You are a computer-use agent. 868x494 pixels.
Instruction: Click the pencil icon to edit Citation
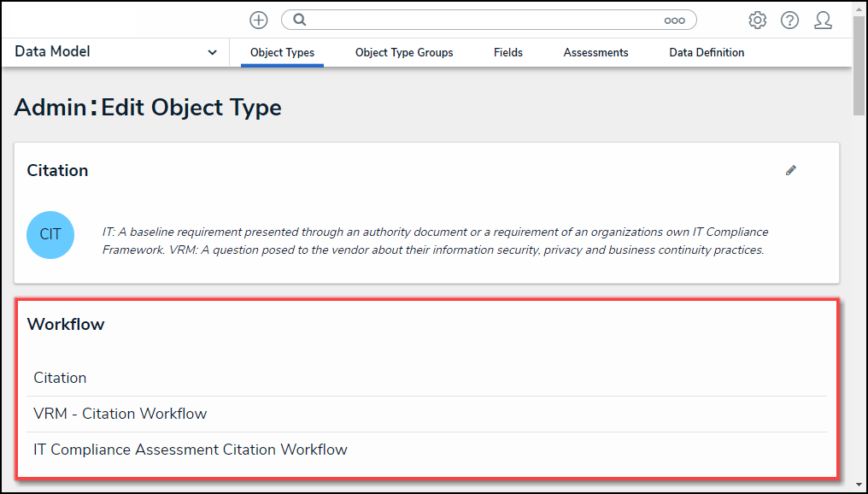click(791, 170)
